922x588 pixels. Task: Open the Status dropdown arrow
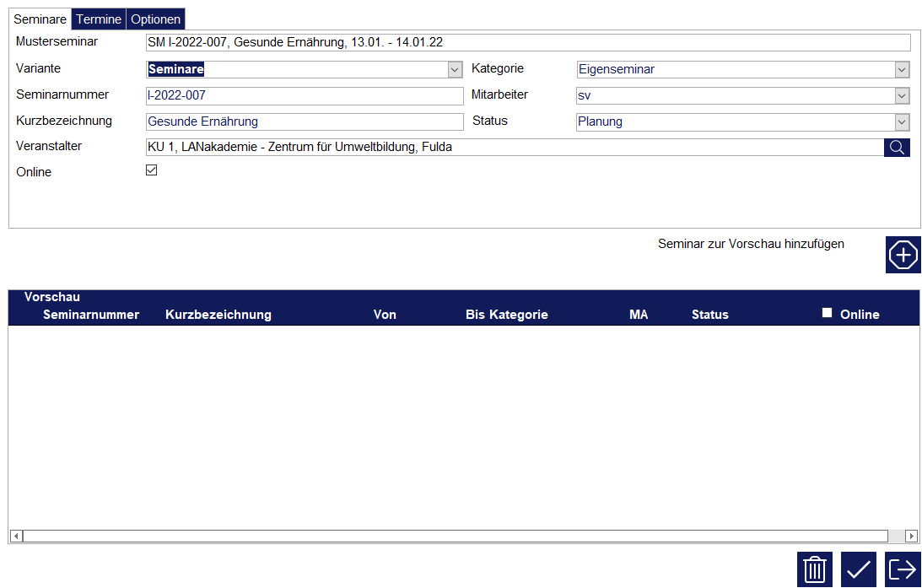pos(902,122)
